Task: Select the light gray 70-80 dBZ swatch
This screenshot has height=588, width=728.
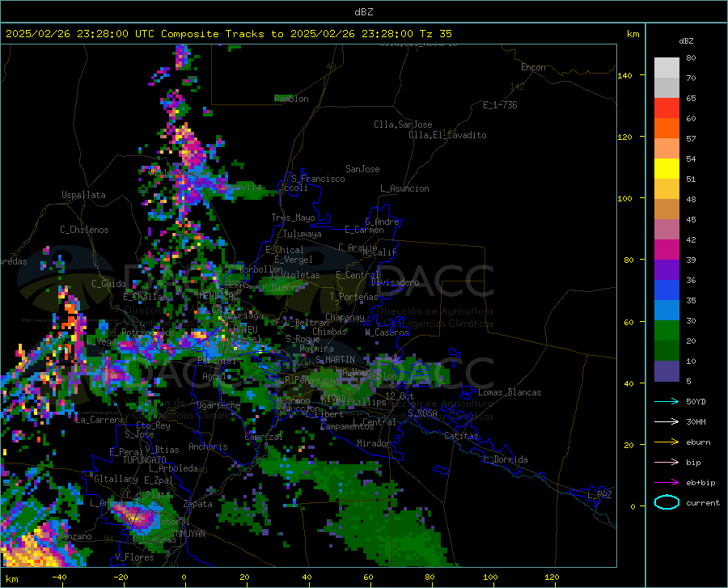Action: [x=667, y=68]
